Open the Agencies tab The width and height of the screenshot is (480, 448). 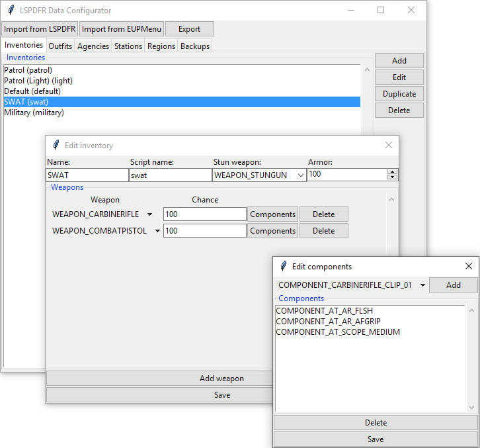point(93,46)
